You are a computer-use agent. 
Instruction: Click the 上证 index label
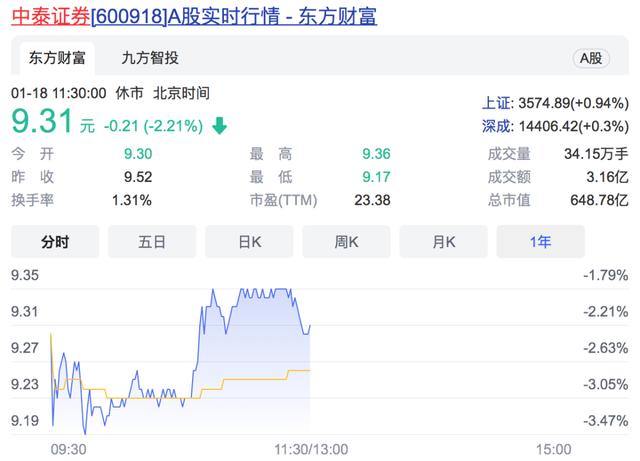496,103
